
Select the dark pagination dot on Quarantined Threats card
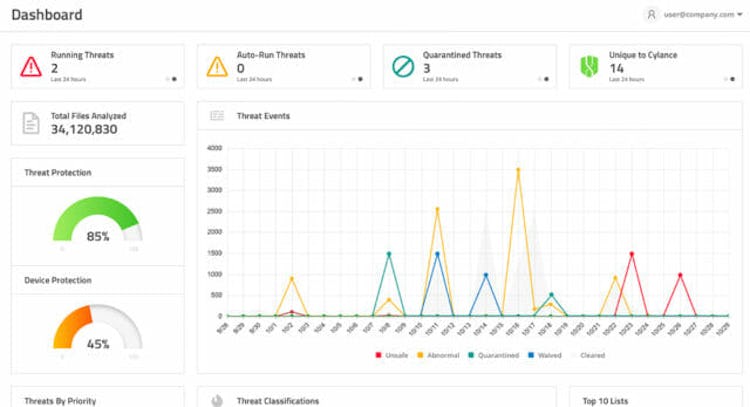point(546,79)
